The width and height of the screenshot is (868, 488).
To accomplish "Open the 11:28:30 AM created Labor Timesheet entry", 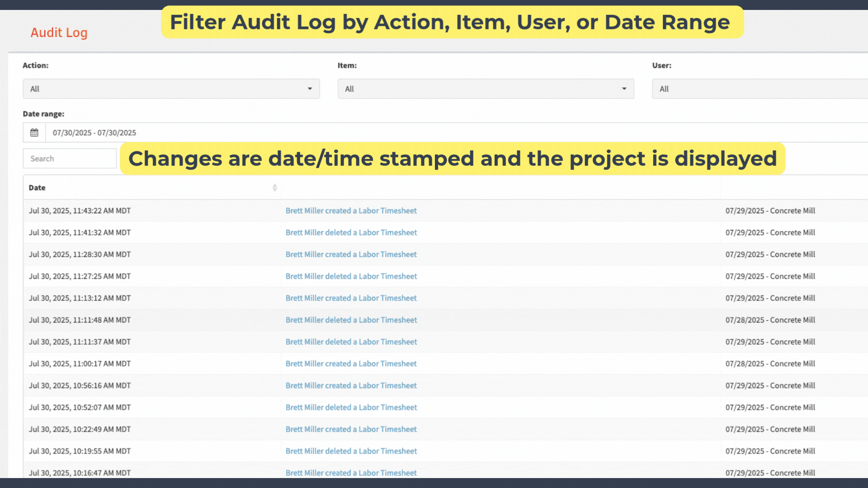I will (351, 254).
